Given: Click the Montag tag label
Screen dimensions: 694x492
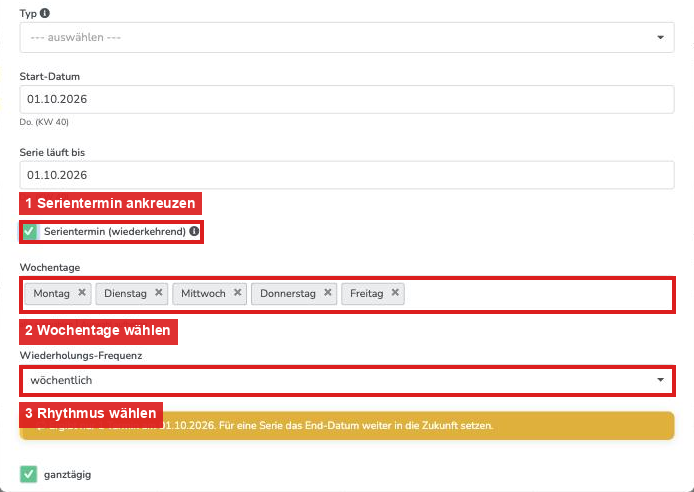Looking at the screenshot, I should [51, 293].
